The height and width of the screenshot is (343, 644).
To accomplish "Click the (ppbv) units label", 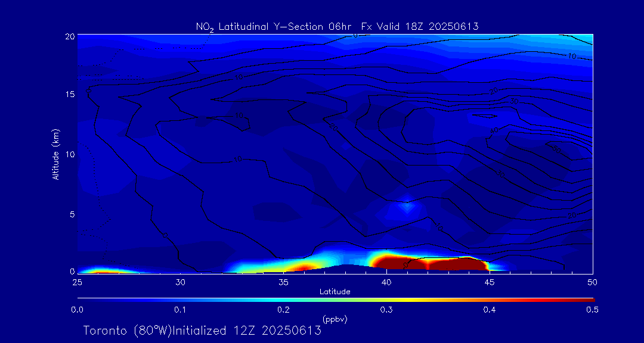I will point(335,319).
